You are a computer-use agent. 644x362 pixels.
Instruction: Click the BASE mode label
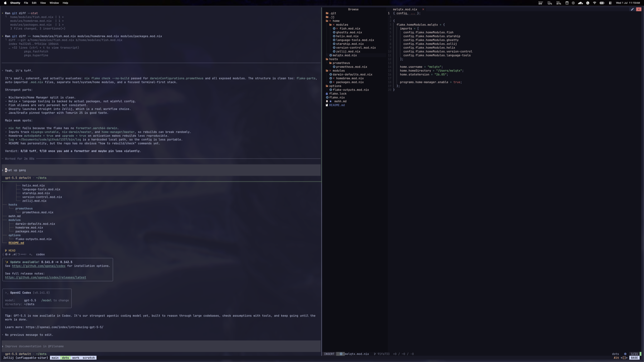click(634, 358)
